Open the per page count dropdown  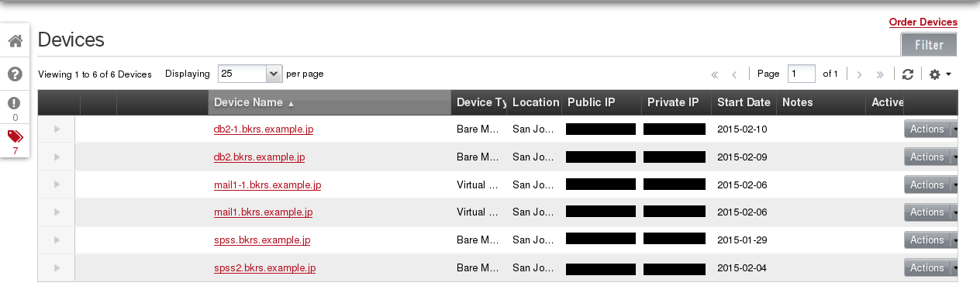coord(250,74)
